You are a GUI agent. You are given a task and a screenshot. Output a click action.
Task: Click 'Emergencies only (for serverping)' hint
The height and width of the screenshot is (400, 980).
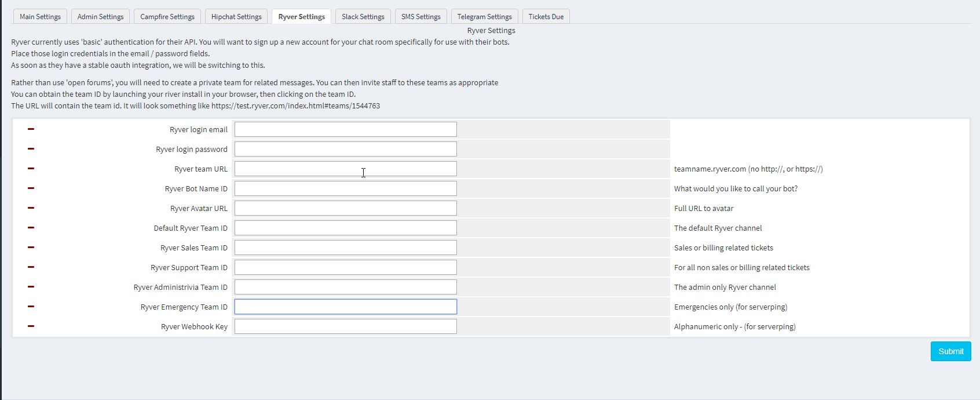(x=730, y=307)
